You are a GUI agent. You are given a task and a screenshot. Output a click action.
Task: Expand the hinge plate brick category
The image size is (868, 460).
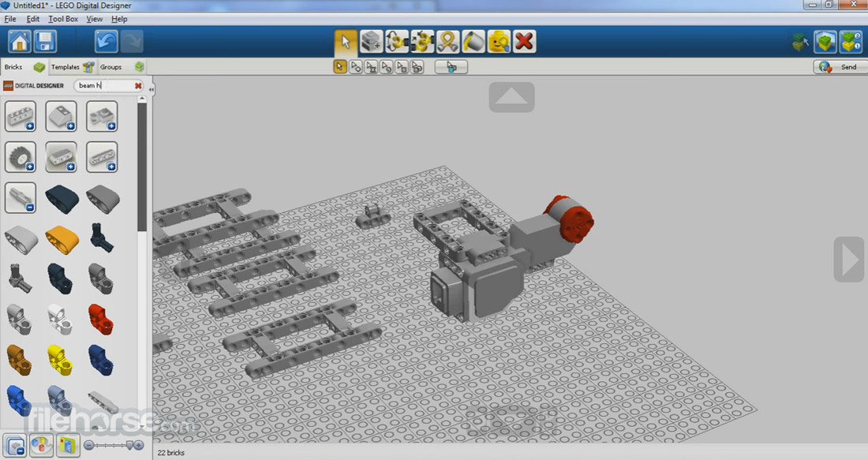tap(102, 116)
